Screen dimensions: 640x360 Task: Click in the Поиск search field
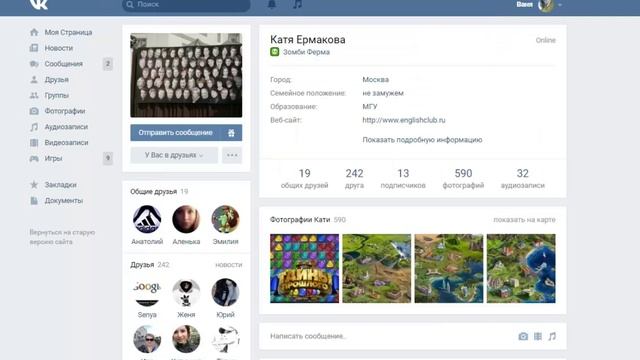point(186,5)
